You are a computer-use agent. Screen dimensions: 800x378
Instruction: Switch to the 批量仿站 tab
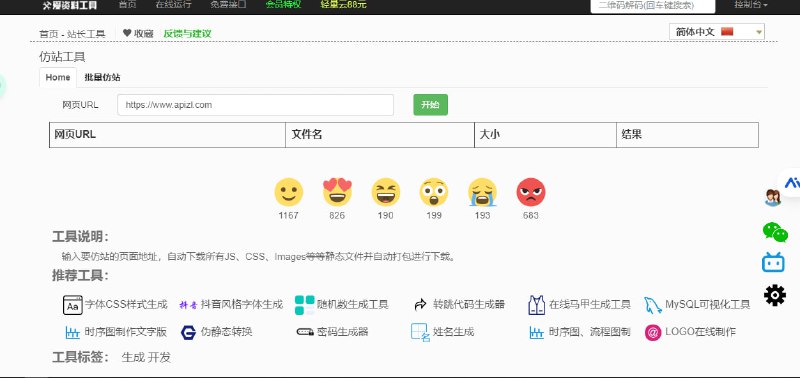point(102,78)
